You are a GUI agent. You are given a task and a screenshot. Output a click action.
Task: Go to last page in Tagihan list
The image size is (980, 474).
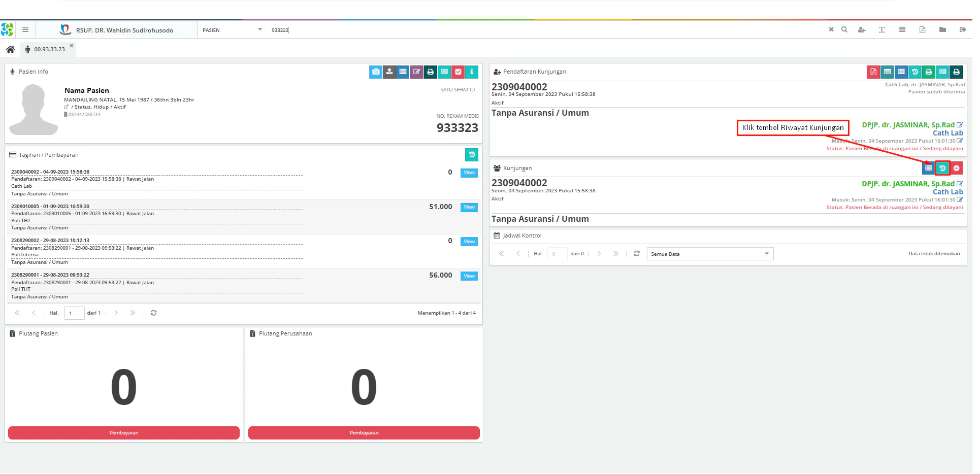coord(133,313)
